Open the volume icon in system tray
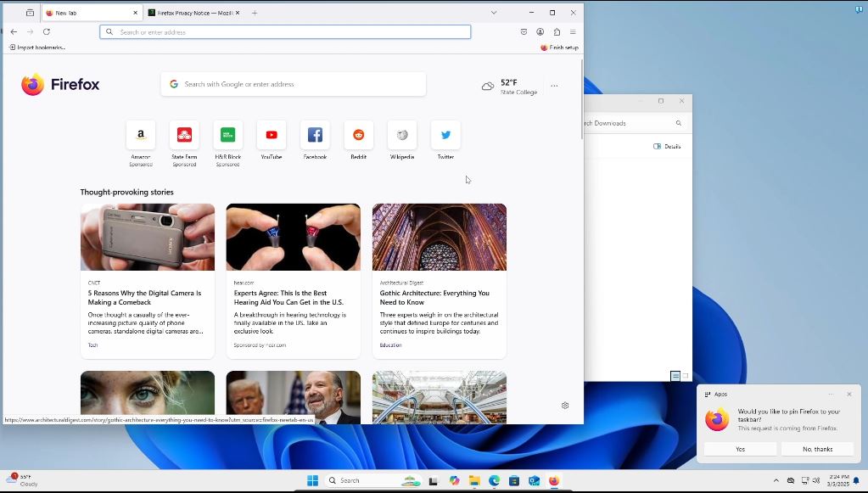This screenshot has height=493, width=868. click(816, 480)
